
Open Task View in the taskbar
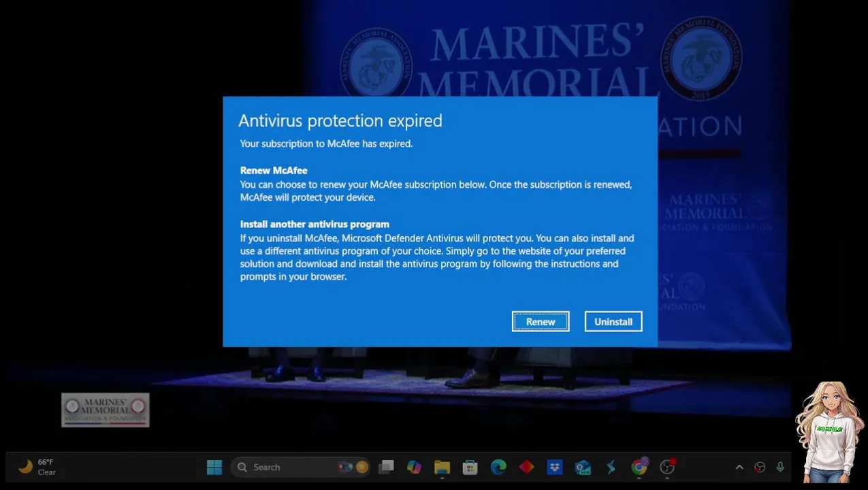coord(386,467)
